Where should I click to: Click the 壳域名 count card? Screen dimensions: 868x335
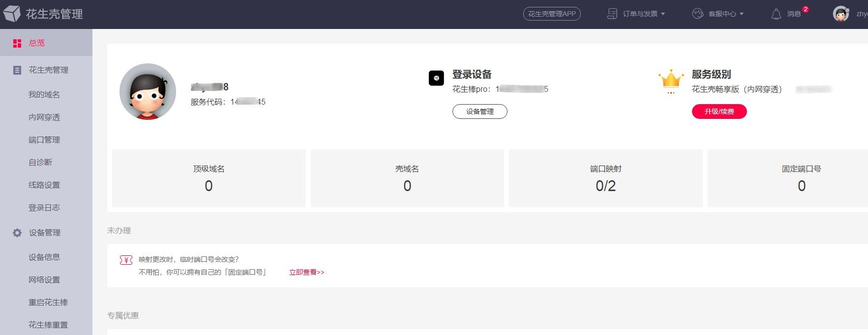point(407,178)
